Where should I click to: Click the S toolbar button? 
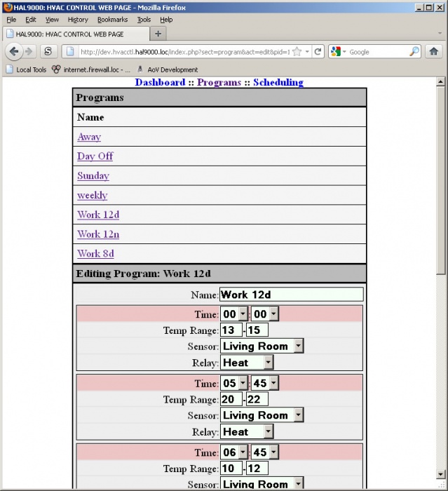pyautogui.click(x=48, y=51)
